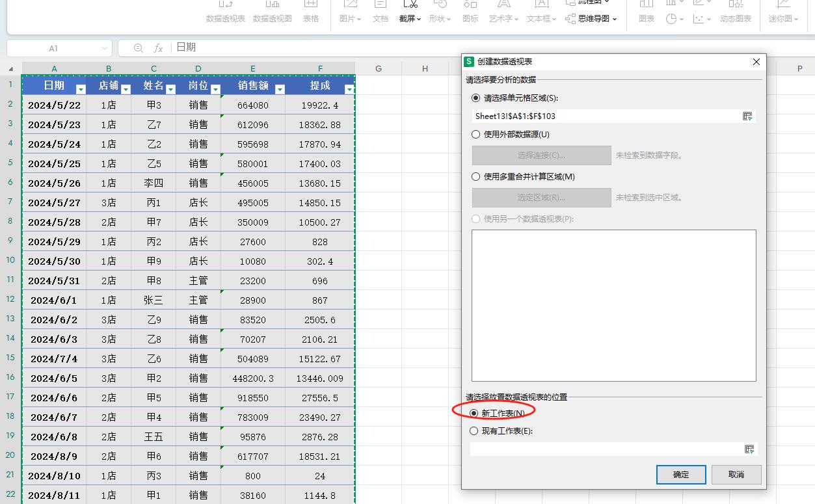Click the magnifier icon left of fx
This screenshot has height=504, width=815.
coord(138,48)
